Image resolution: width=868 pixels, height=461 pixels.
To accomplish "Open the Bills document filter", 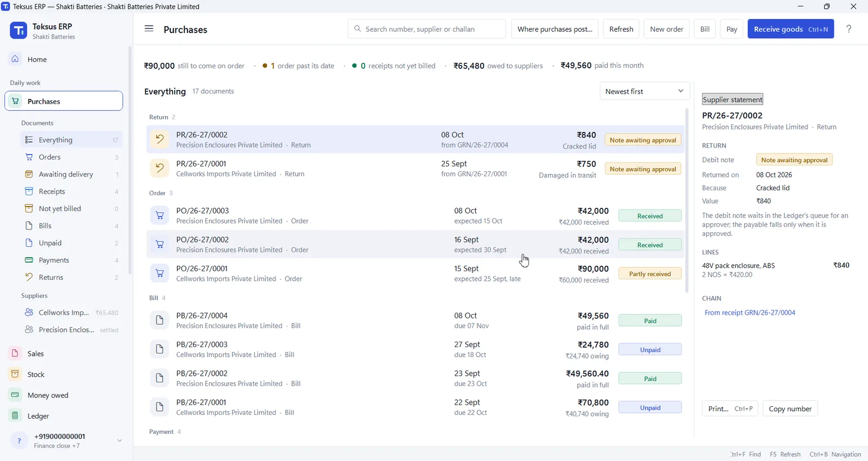I will (72, 226).
